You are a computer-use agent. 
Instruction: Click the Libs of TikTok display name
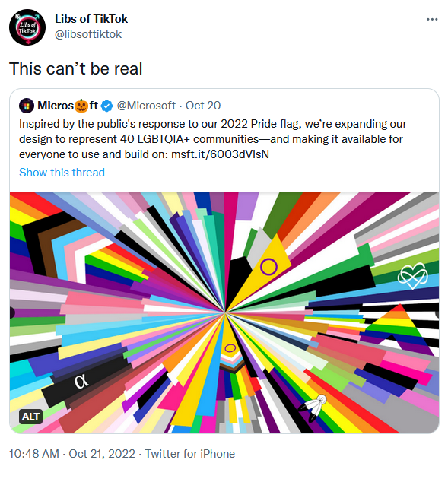point(91,19)
